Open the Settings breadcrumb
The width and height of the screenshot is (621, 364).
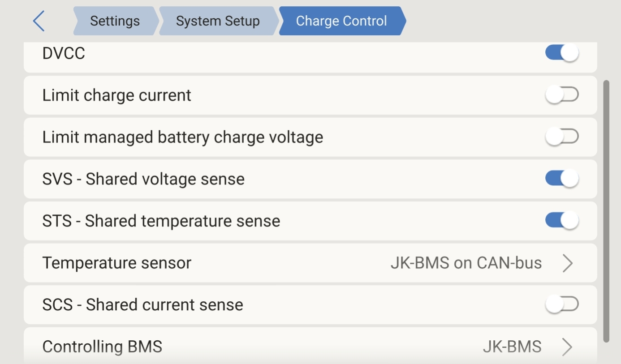115,21
